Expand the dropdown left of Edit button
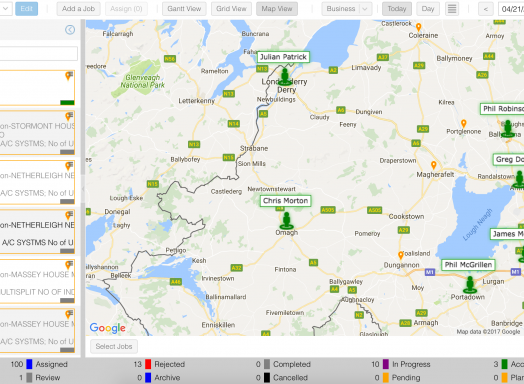524x384 pixels. click(5, 9)
